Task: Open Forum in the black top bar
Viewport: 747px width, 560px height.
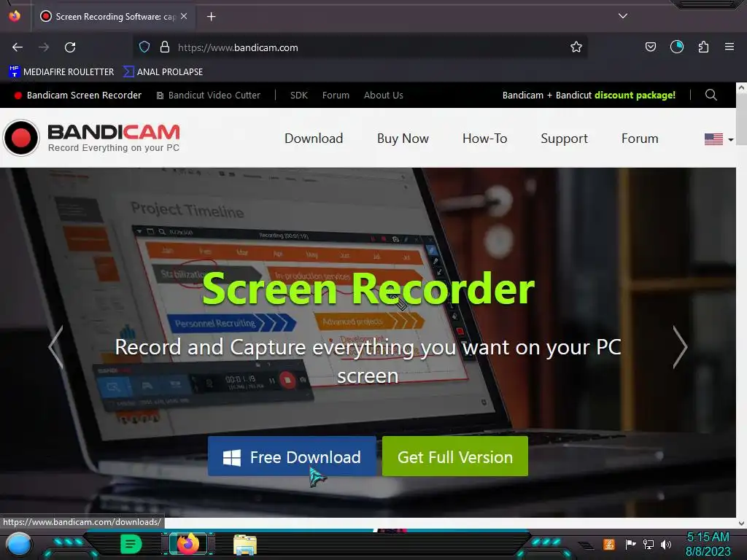Action: 336,96
